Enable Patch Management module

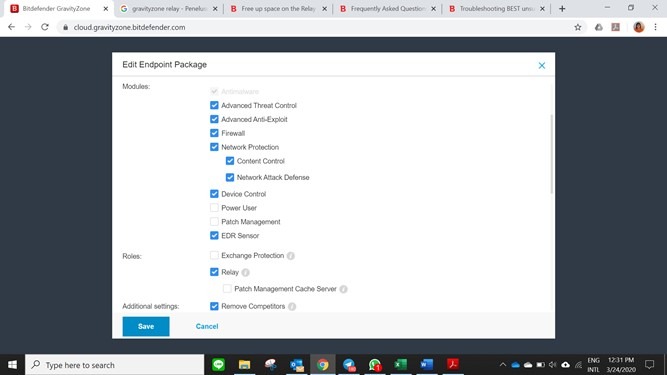click(214, 222)
